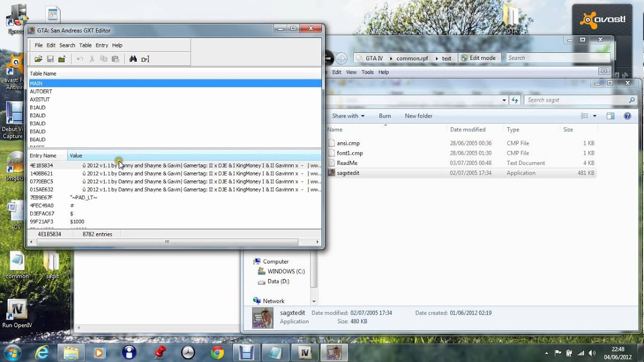Click the Paste clipboard toolbar icon
The image size is (644, 362).
pos(115,59)
